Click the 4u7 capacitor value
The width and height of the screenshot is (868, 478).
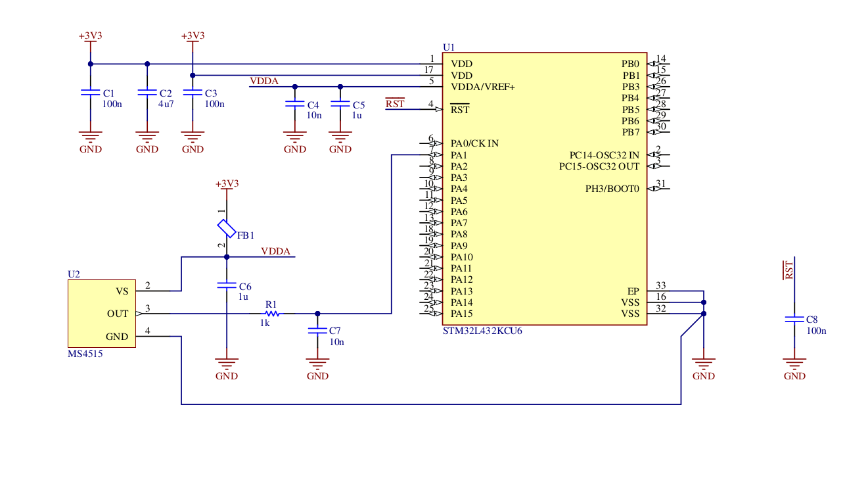tap(166, 104)
